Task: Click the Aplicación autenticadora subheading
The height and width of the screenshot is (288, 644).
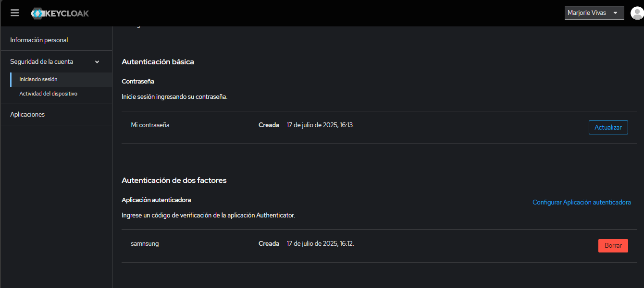Action: (x=156, y=200)
